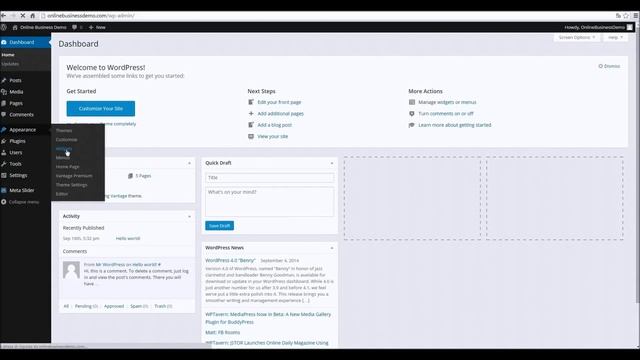Image resolution: width=640 pixels, height=360 pixels.
Task: Click the Media library icon
Action: 4,92
